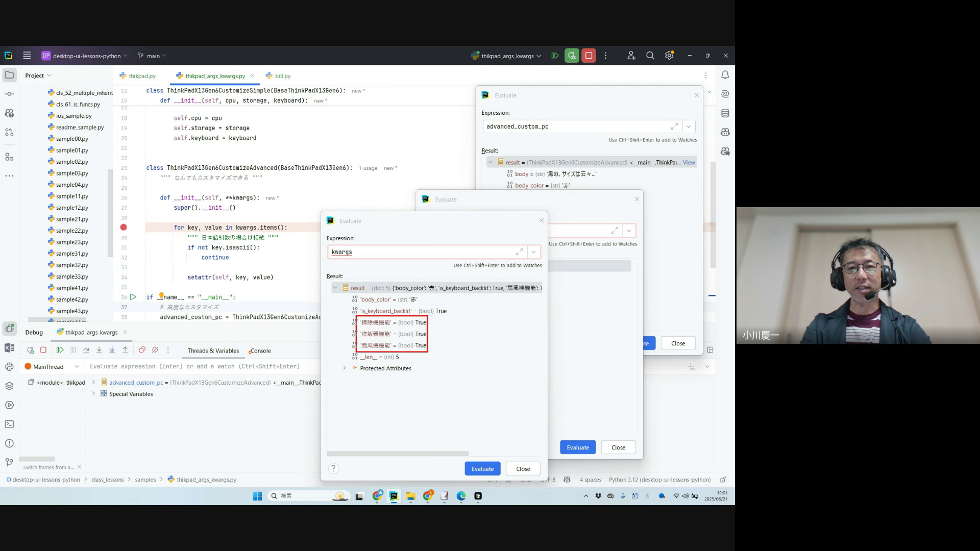
Task: Open the Database tool window in the right sidebar
Action: (725, 113)
